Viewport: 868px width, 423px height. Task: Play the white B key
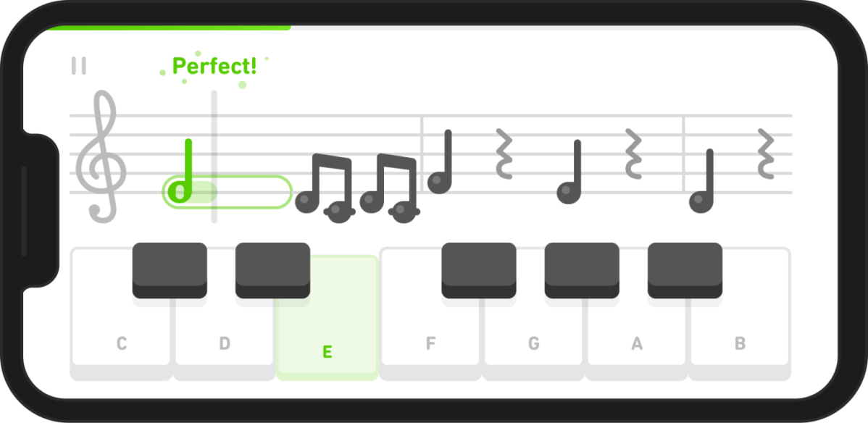740,332
